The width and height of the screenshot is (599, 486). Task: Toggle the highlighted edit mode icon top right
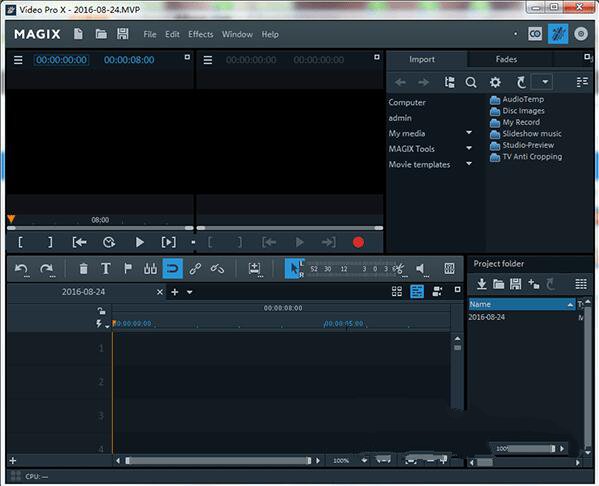click(x=558, y=34)
